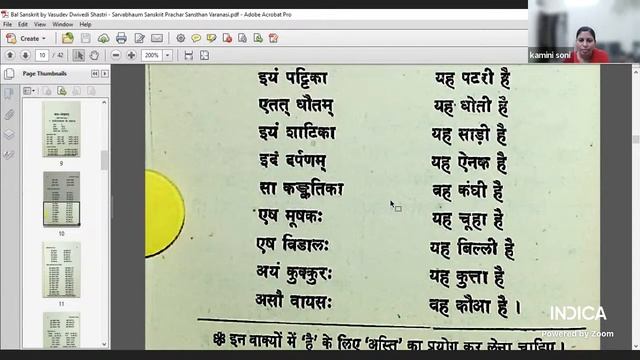Click the upload to cloud icon
This screenshot has width=640, height=360.
click(103, 38)
